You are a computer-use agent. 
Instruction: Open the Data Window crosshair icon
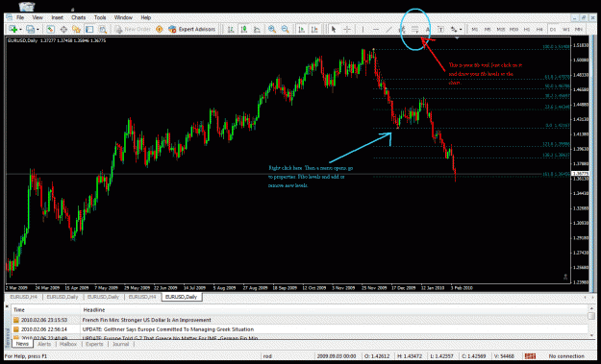point(63,29)
